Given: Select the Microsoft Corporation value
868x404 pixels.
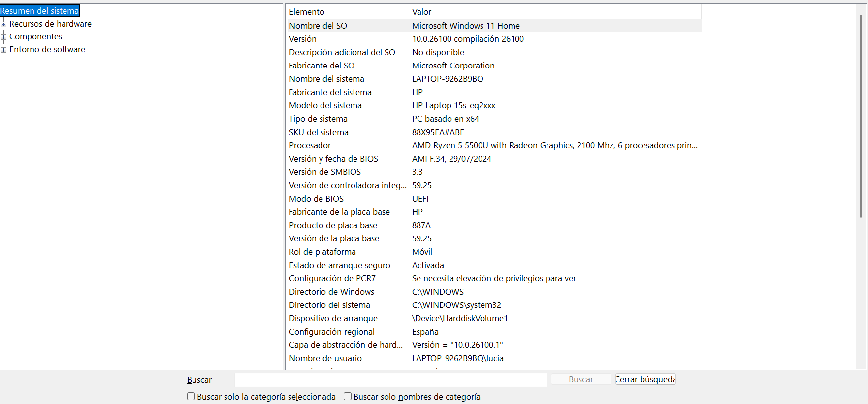Looking at the screenshot, I should (453, 66).
